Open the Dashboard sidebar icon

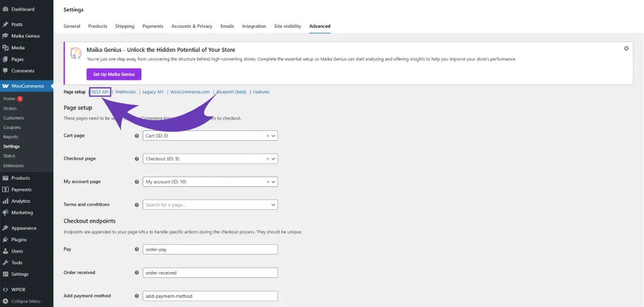coord(5,9)
